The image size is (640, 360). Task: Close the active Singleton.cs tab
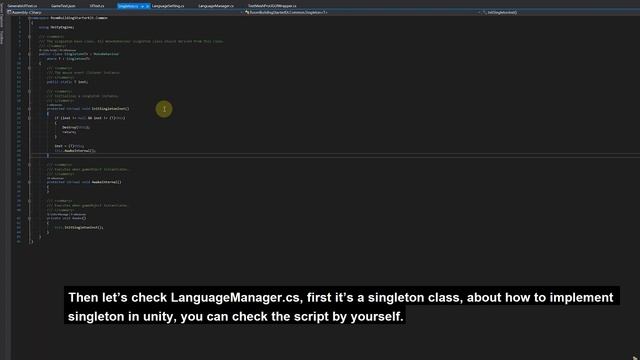[147, 6]
